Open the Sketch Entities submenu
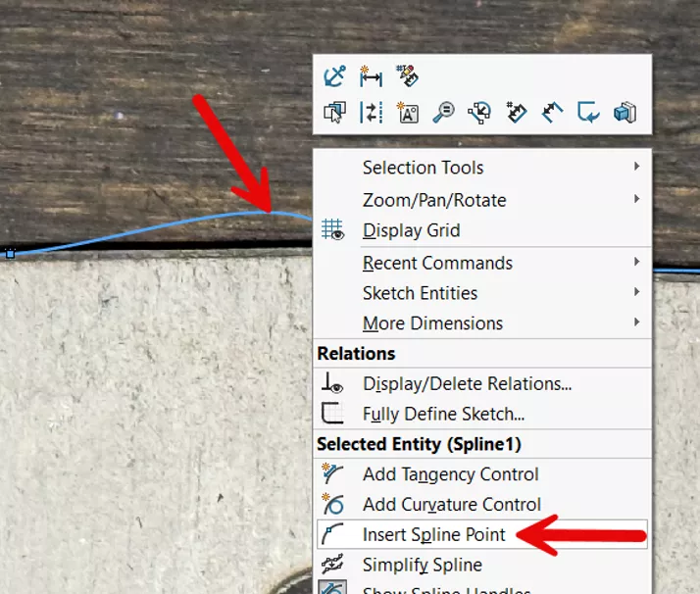This screenshot has height=594, width=700. point(482,293)
